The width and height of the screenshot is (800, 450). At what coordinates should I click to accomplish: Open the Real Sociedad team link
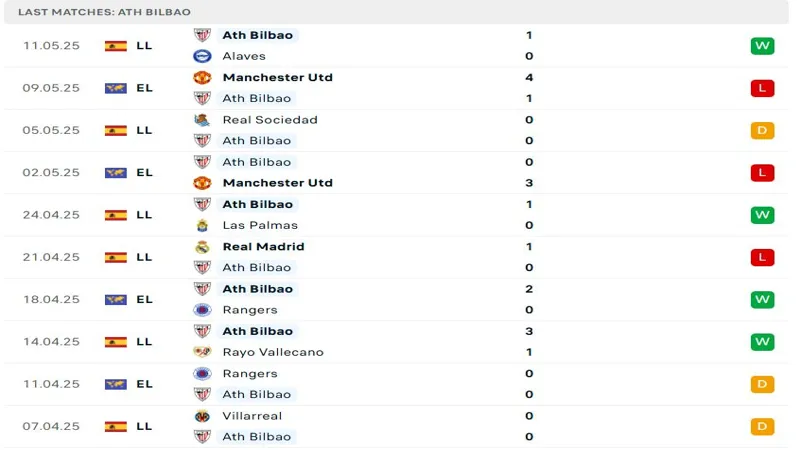pos(270,120)
